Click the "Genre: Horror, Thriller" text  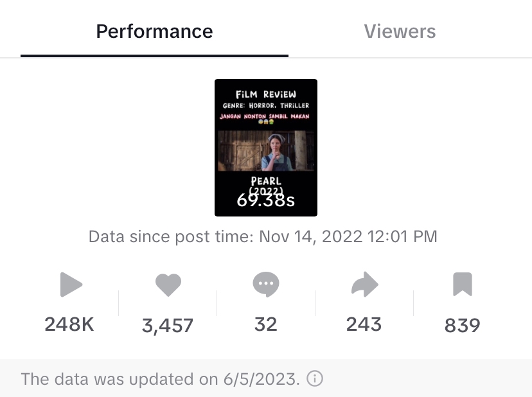coord(265,105)
